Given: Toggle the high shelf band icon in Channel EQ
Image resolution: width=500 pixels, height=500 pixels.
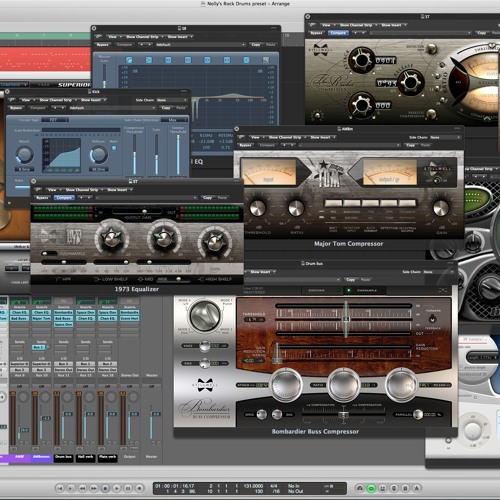Looking at the screenshot, I should (x=246, y=60).
